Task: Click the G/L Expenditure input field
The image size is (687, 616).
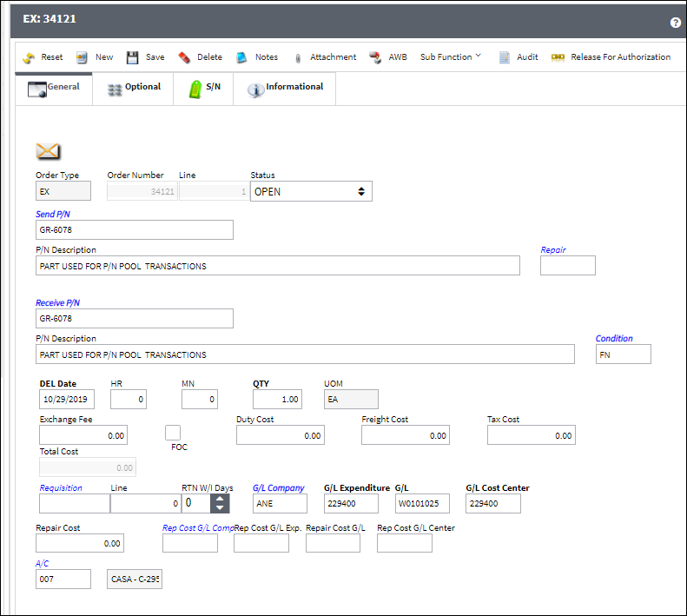Action: pos(351,504)
